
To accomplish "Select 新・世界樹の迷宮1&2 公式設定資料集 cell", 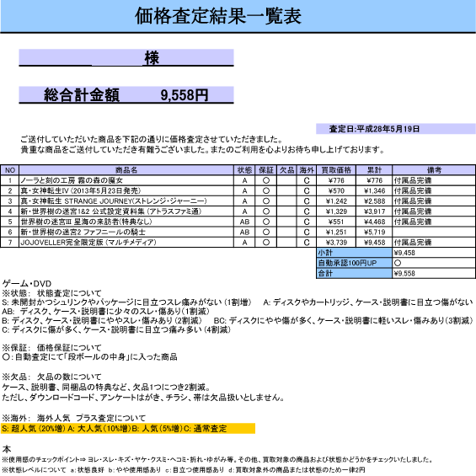I will 126,211.
